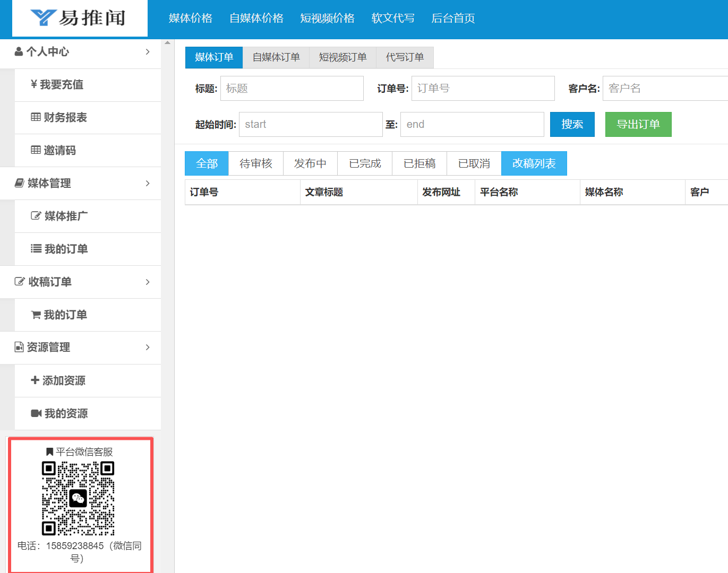Select the 媒体订单 tab

214,57
